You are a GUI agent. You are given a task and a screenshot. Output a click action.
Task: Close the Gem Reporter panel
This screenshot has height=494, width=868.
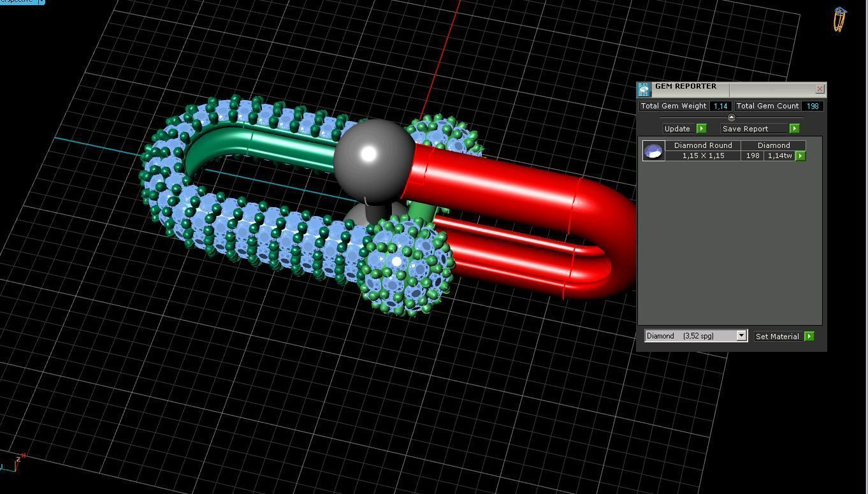pyautogui.click(x=820, y=89)
